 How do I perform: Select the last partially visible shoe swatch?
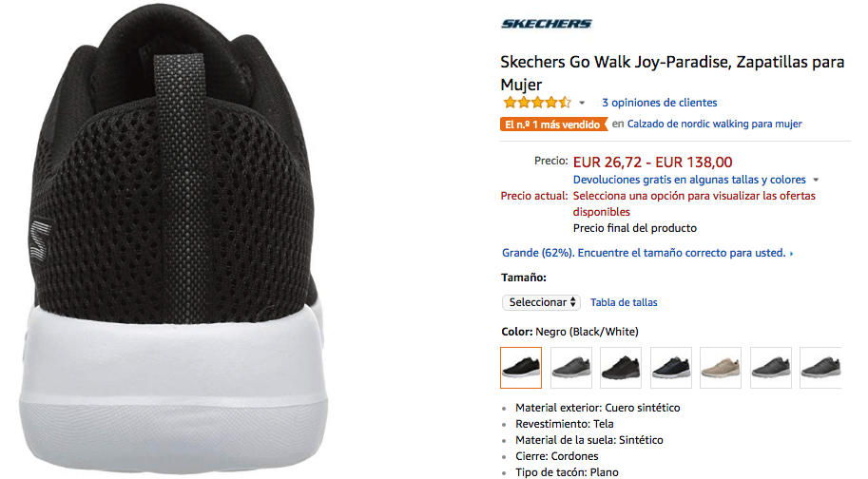[x=821, y=368]
